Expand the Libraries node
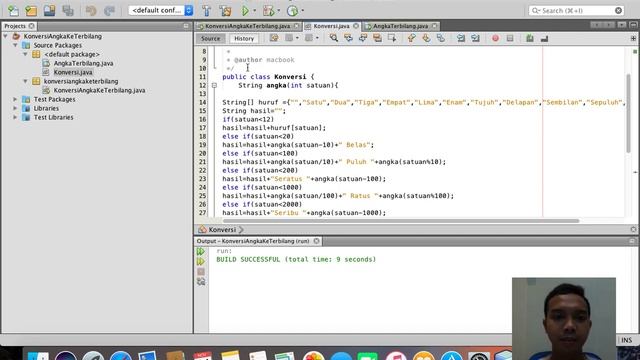The image size is (640, 360). pyautogui.click(x=16, y=108)
